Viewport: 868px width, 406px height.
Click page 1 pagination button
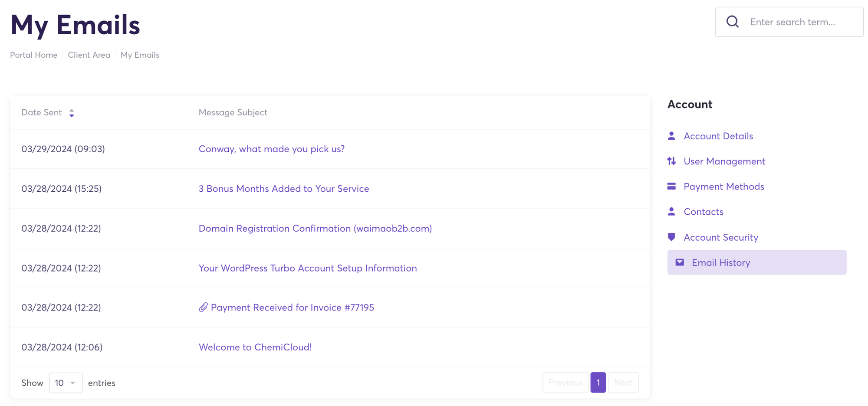(x=598, y=383)
